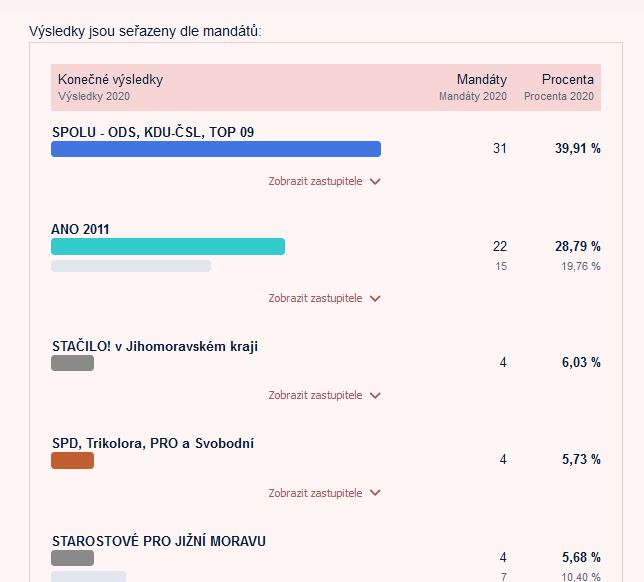This screenshot has height=582, width=644.
Task: Select party name 'ANO 2011'
Action: click(81, 229)
